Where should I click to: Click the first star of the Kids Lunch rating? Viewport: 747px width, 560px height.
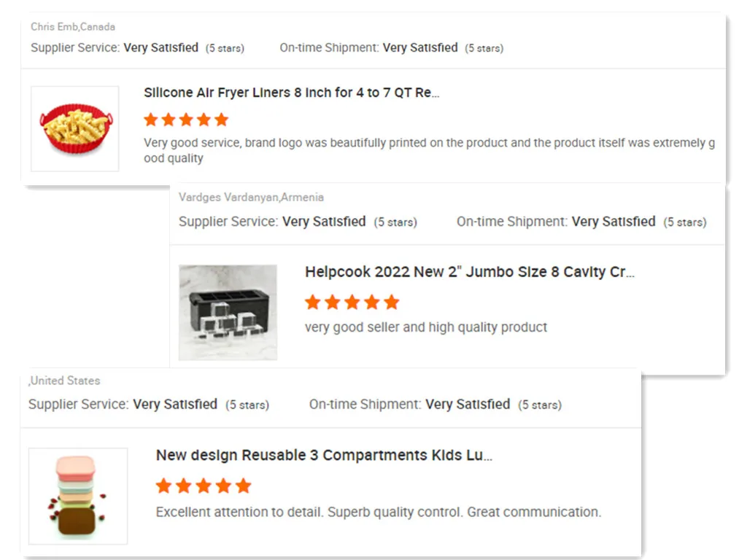pyautogui.click(x=163, y=486)
